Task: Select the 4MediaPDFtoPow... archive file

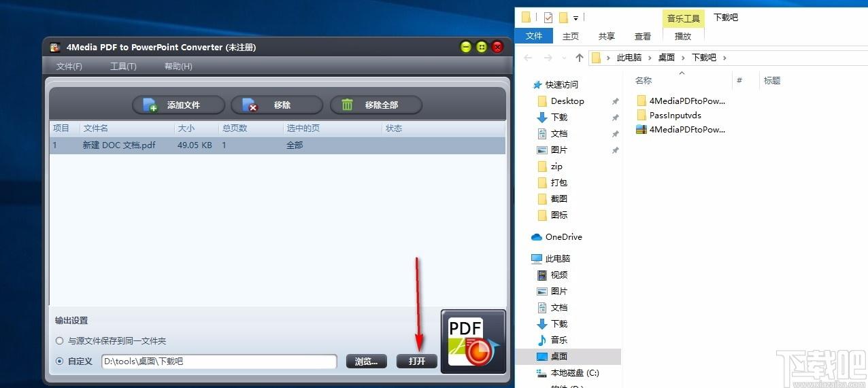Action: click(688, 130)
